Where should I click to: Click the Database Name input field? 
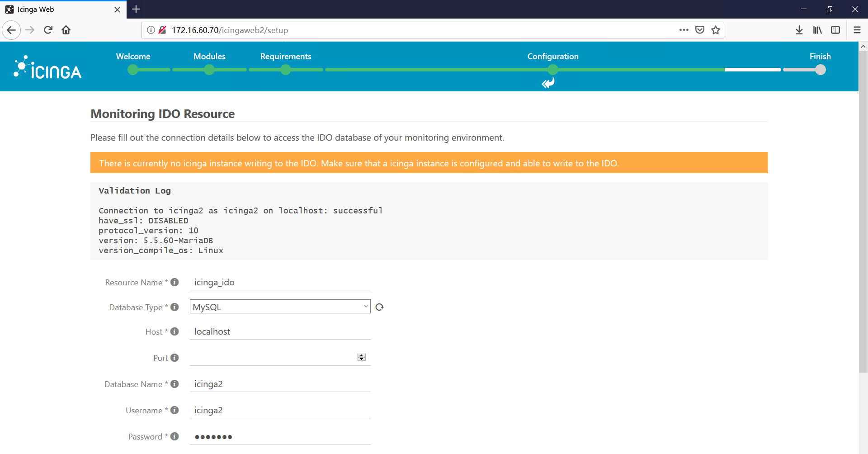280,384
